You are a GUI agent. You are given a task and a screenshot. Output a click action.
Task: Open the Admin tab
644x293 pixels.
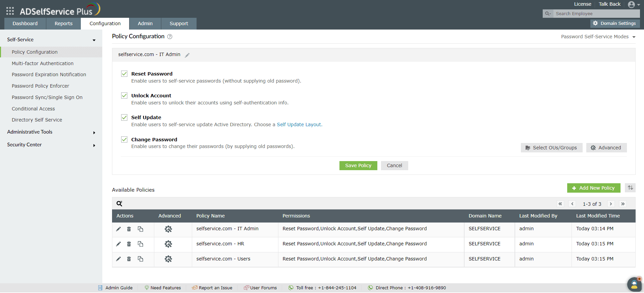click(145, 23)
